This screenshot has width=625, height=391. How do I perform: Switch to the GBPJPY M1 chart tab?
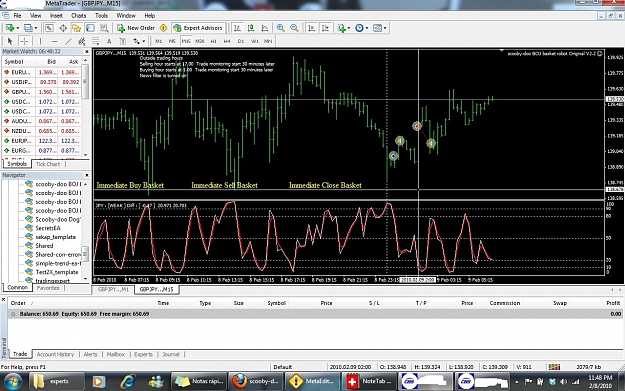click(114, 289)
